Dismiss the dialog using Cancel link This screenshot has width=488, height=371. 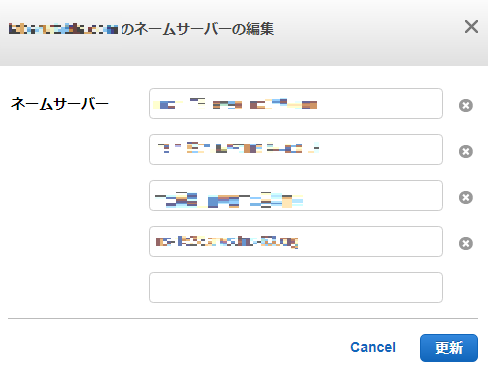(373, 347)
